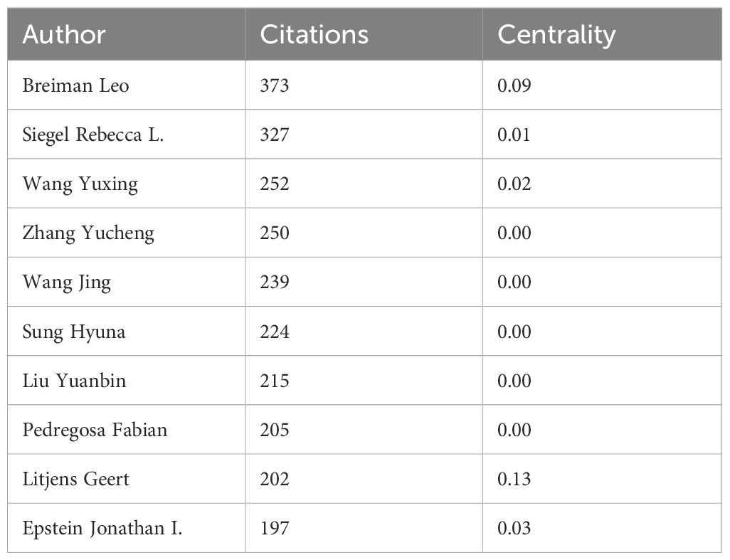This screenshot has height=560, width=730.
Task: Click the Liu Yuanbin author name
Action: click(x=74, y=381)
